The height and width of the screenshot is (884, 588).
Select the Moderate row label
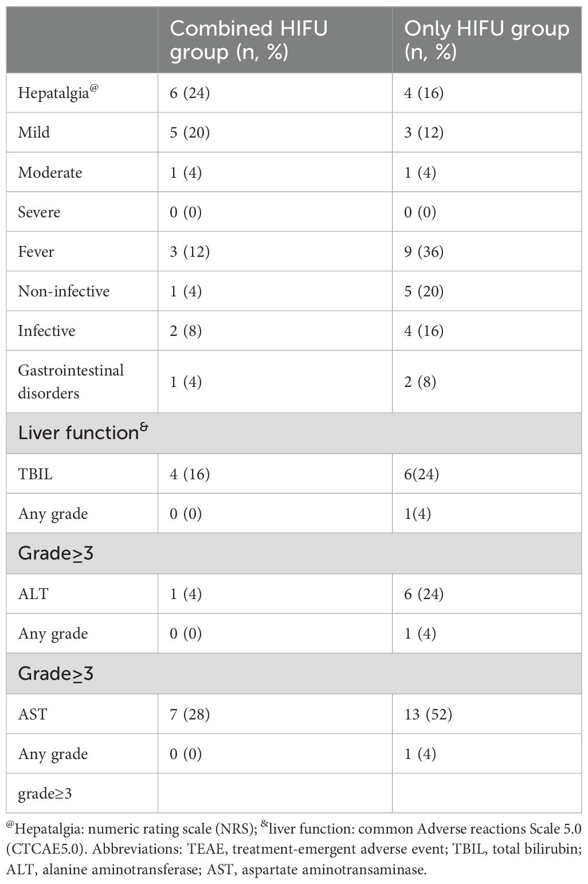[x=50, y=172]
